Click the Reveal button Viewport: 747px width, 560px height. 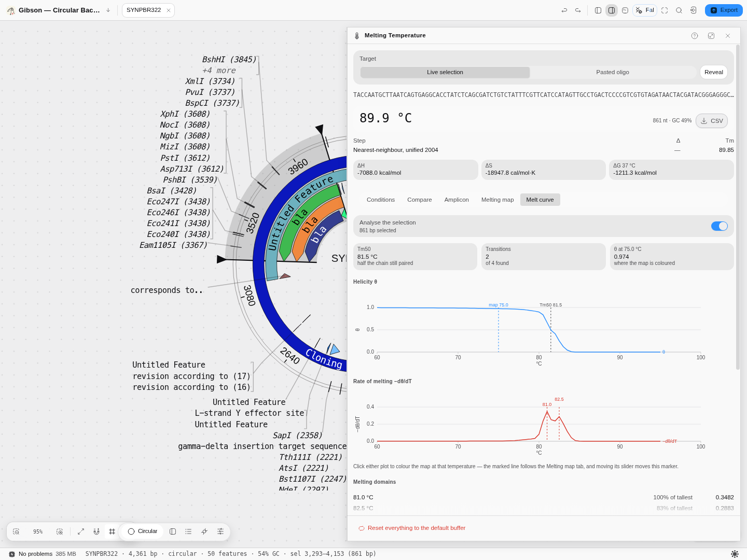pyautogui.click(x=714, y=72)
